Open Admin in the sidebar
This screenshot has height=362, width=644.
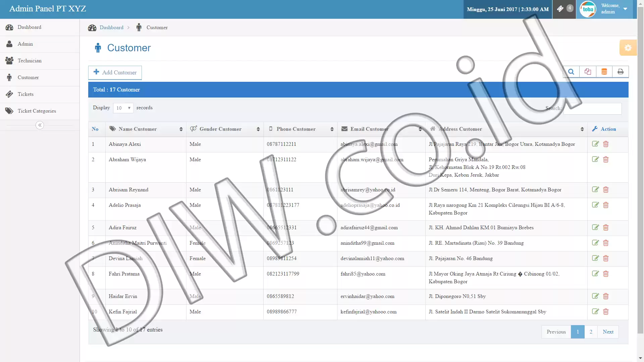(x=40, y=44)
